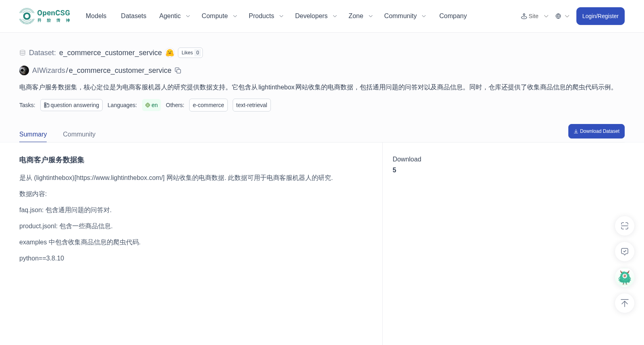Click the en language globe icon
The height and width of the screenshot is (345, 644).
[148, 105]
